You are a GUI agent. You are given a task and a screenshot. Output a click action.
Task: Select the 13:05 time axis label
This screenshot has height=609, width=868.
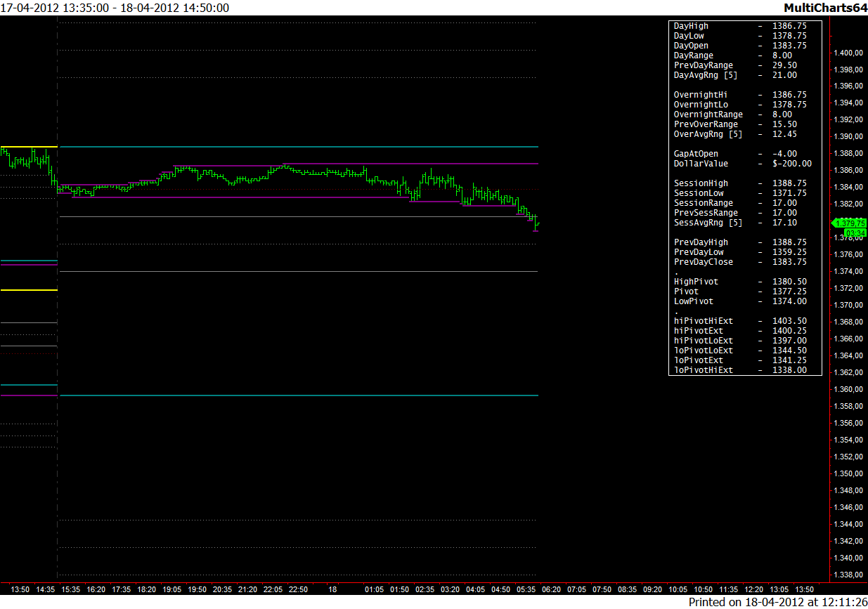point(779,590)
